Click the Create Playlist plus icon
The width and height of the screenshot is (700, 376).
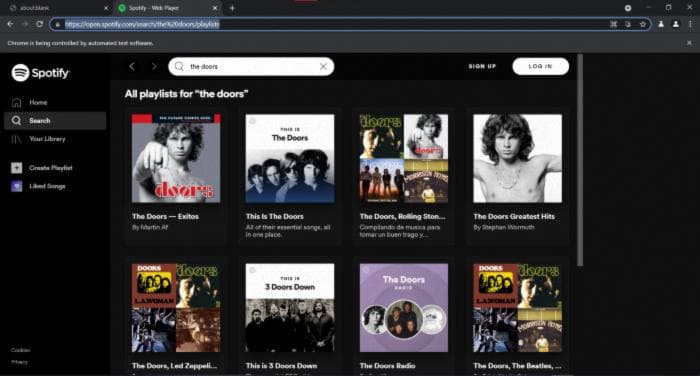click(17, 168)
